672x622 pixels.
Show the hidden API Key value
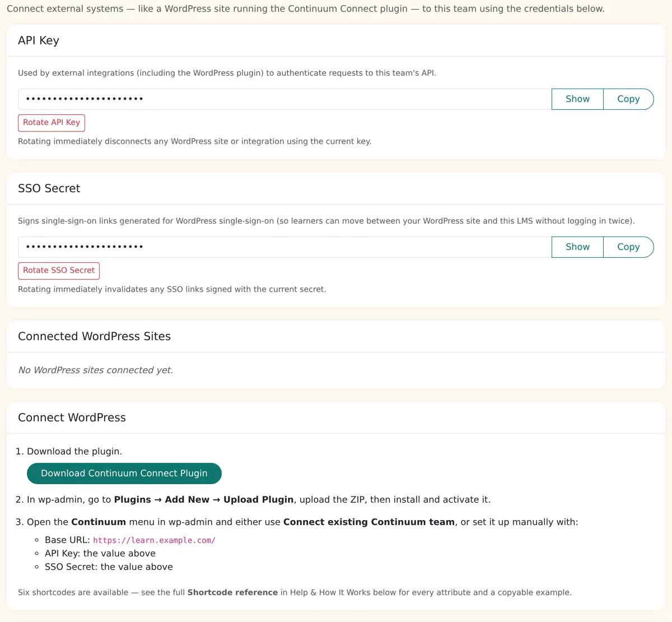point(577,99)
